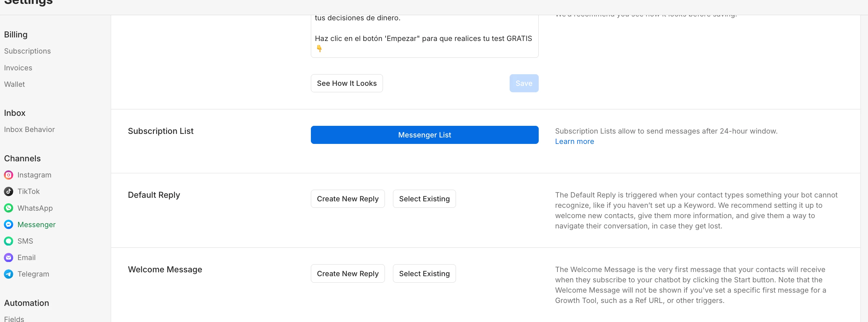868x322 pixels.
Task: Click the Messenger channel icon
Action: [x=8, y=225]
